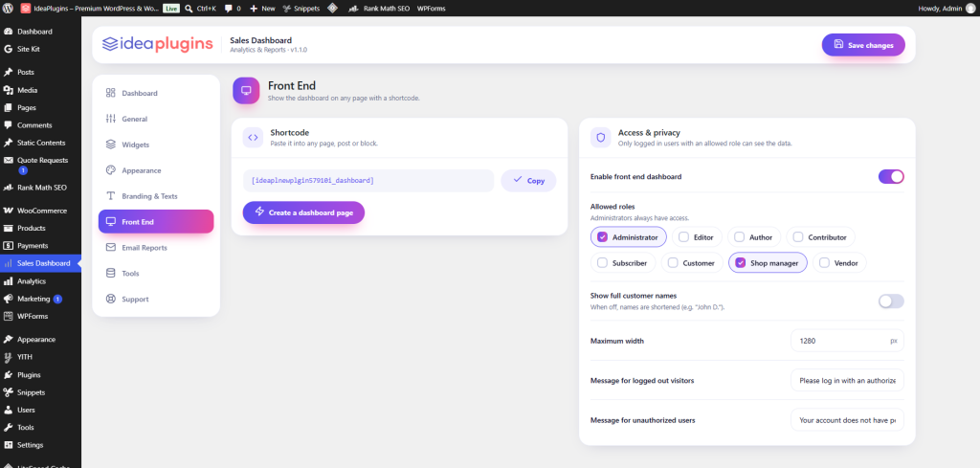The width and height of the screenshot is (980, 468).
Task: Edit Message for unauthorized users field
Action: [x=847, y=420]
